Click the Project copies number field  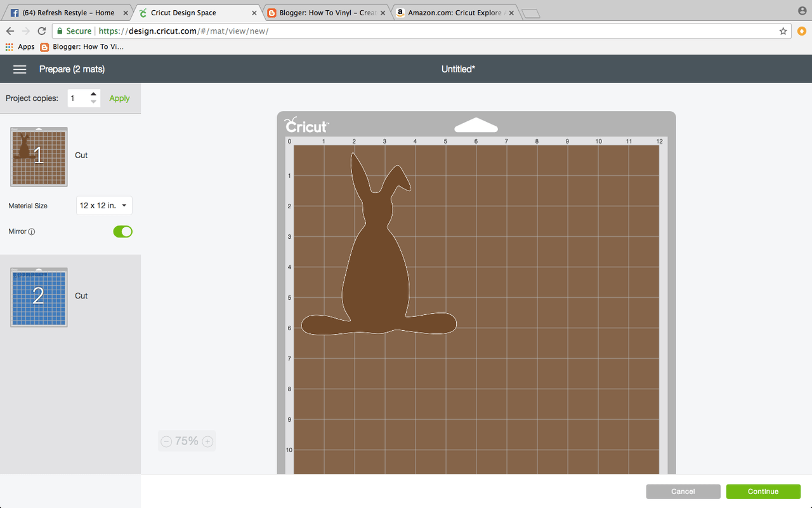click(78, 98)
